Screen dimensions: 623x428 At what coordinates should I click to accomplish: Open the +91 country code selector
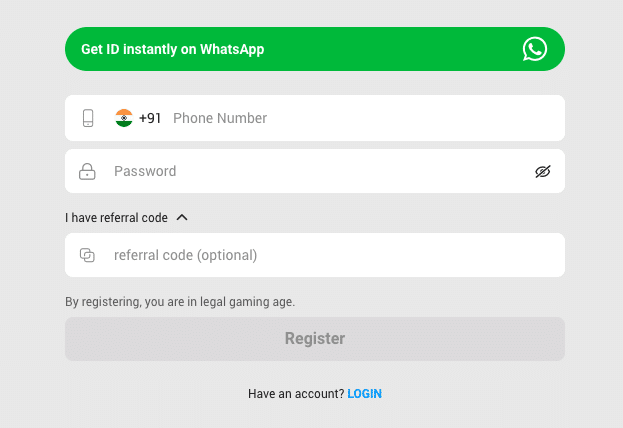(x=150, y=118)
